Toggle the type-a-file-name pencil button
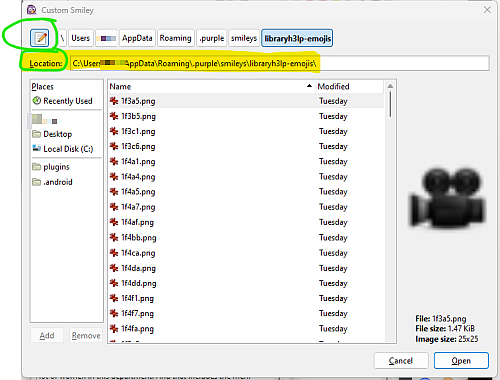 click(40, 38)
